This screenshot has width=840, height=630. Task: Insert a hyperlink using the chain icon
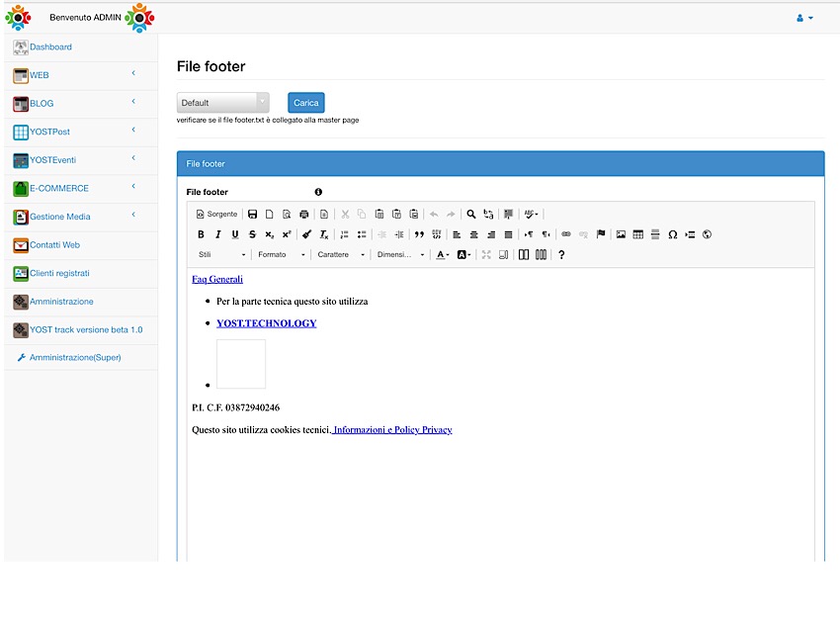click(565, 234)
